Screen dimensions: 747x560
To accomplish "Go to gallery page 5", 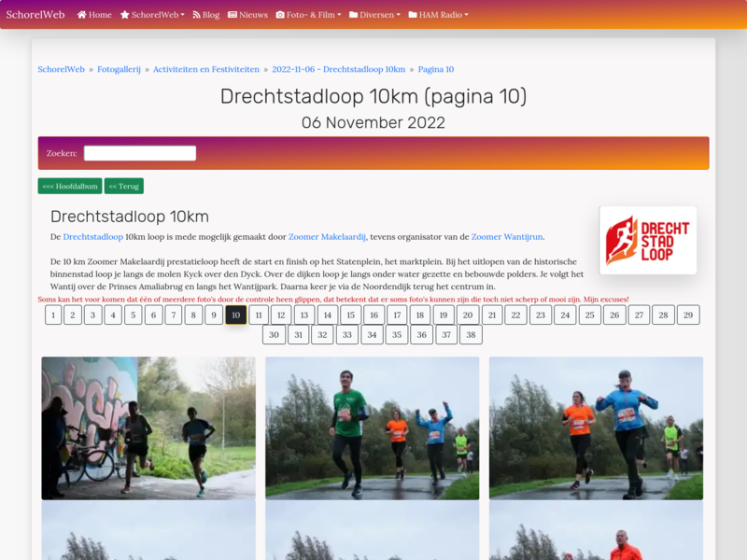I will click(134, 315).
